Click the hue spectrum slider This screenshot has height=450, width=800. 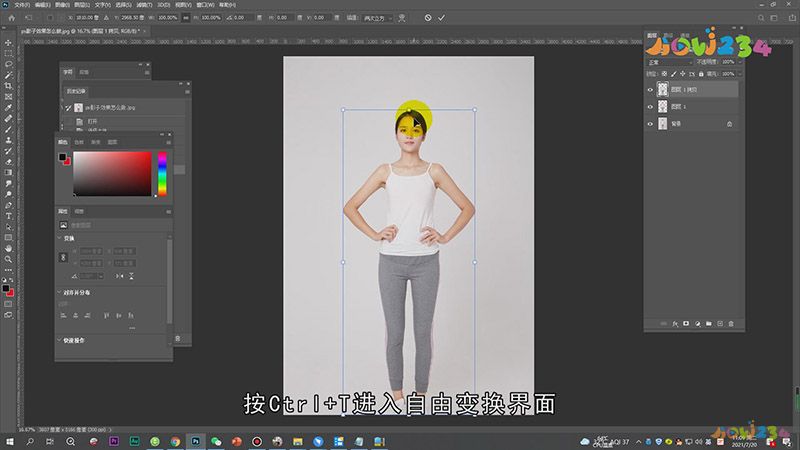click(162, 173)
